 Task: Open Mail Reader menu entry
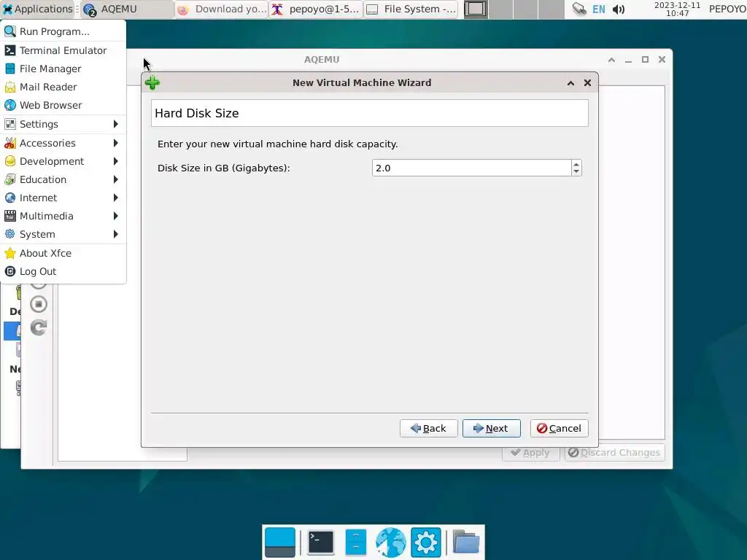pos(63,87)
